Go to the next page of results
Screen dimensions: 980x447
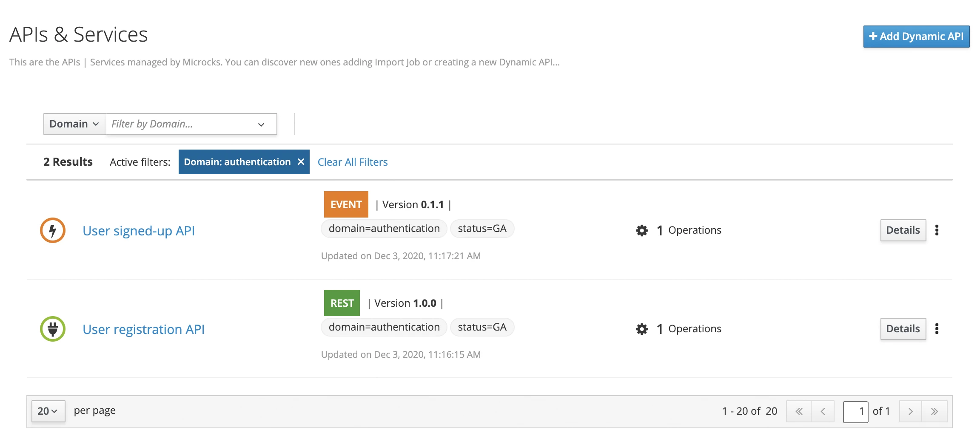(910, 411)
